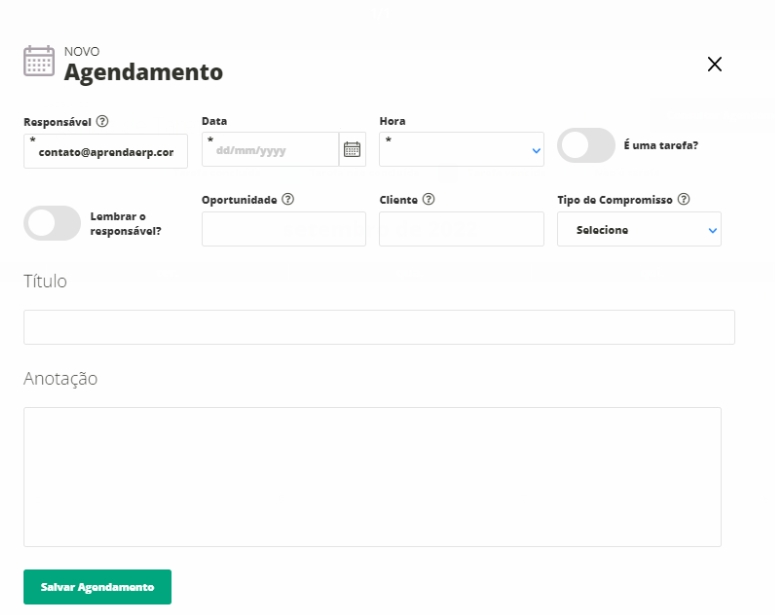Click the help icon next to Responsável
This screenshot has height=615, width=775.
point(102,121)
